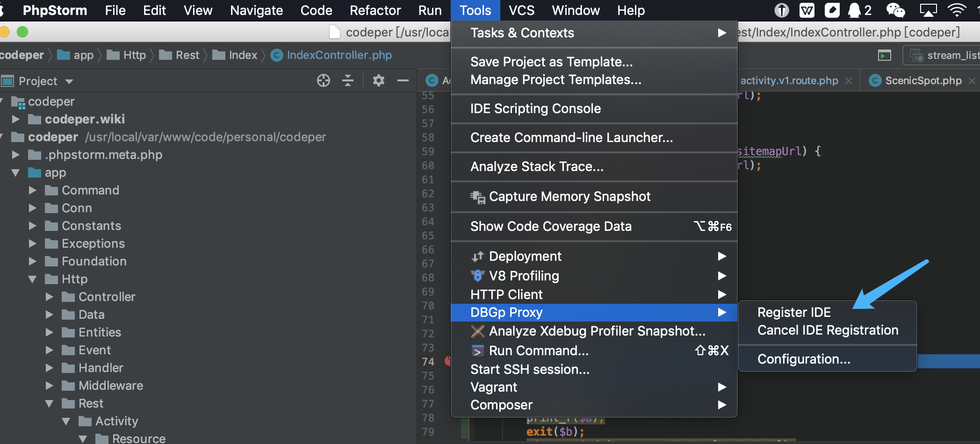Screen dimensions: 980x444
Task: Open the notification bell in menu bar
Action: coord(854,10)
